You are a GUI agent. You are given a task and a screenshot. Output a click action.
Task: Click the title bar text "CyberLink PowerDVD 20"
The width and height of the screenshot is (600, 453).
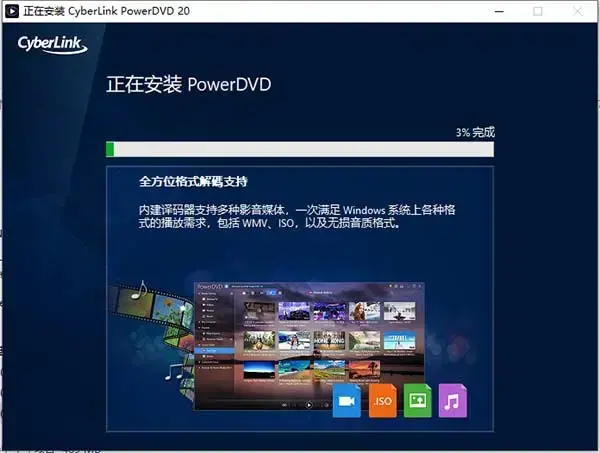pyautogui.click(x=129, y=11)
